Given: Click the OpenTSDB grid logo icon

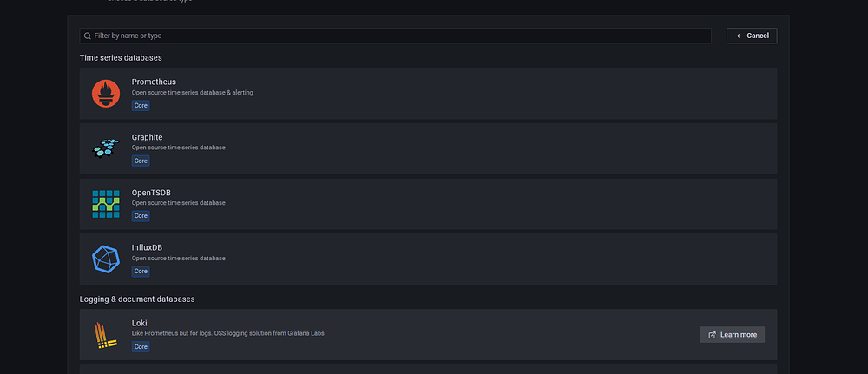Looking at the screenshot, I should (x=106, y=204).
